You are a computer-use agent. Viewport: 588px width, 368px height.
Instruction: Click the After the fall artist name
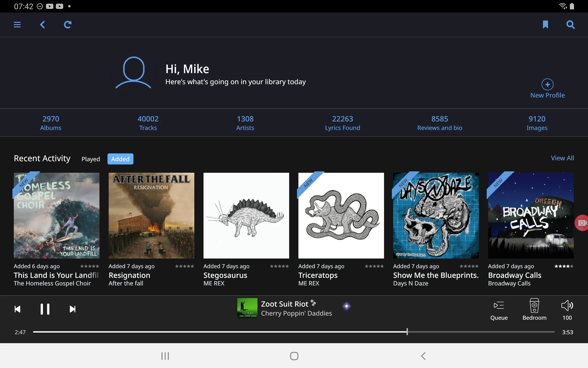[x=126, y=283]
